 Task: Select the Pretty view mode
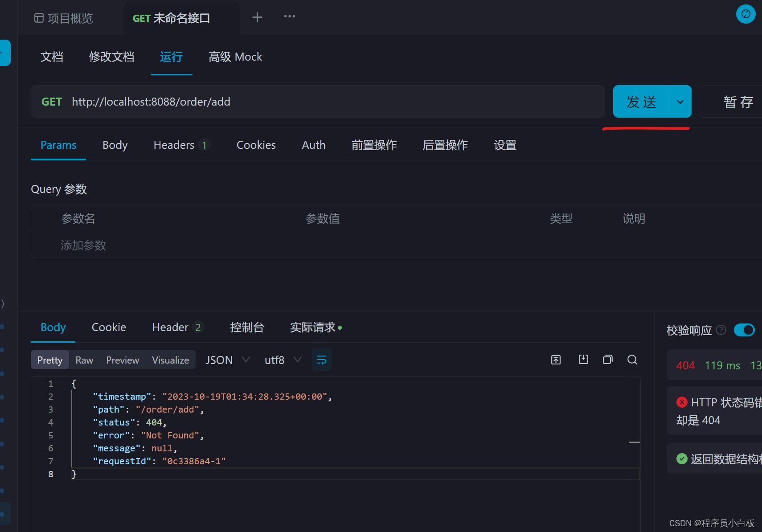pyautogui.click(x=50, y=360)
